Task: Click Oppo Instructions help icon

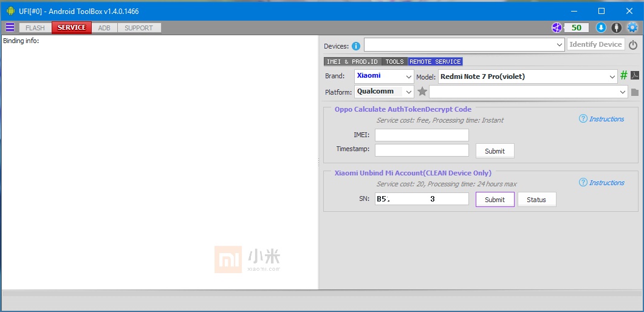Action: tap(583, 118)
